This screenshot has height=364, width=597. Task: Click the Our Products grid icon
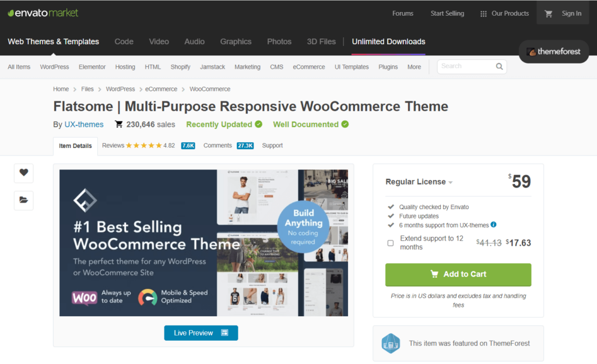pyautogui.click(x=483, y=14)
